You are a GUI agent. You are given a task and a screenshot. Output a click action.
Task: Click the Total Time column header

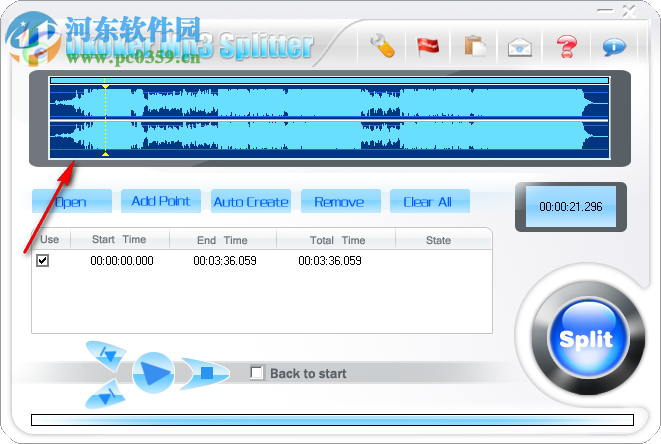(336, 240)
